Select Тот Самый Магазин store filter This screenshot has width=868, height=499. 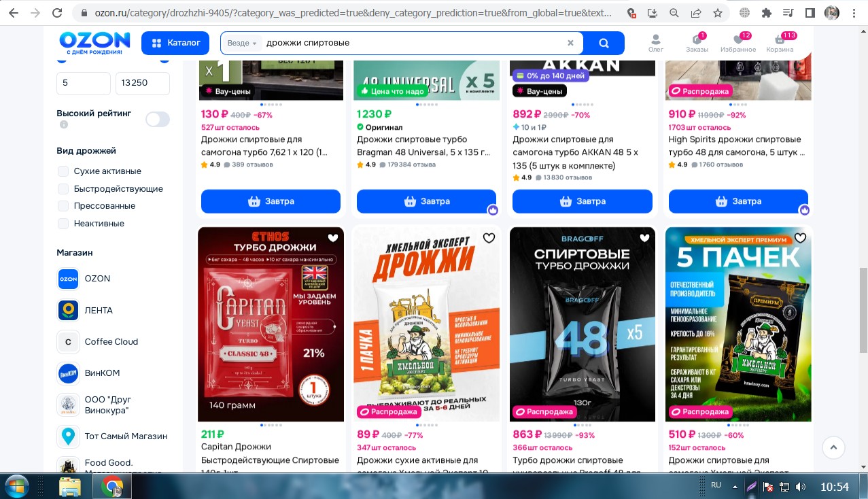pos(112,436)
